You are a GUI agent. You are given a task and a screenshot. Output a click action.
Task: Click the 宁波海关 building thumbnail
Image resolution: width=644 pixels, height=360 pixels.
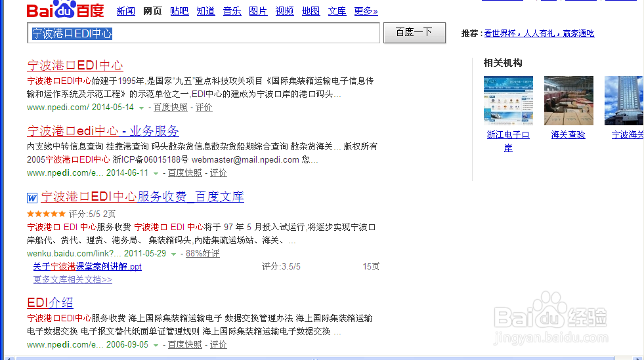point(624,100)
